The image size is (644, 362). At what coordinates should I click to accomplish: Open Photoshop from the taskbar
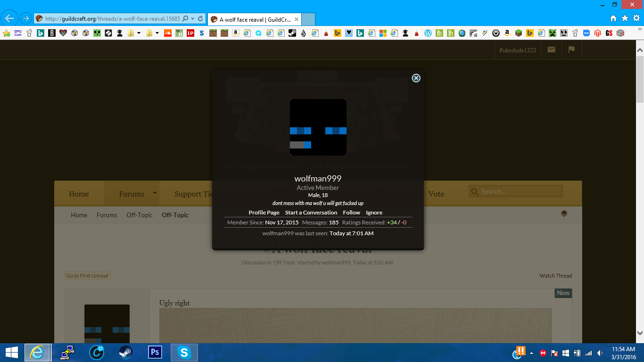coord(155,353)
